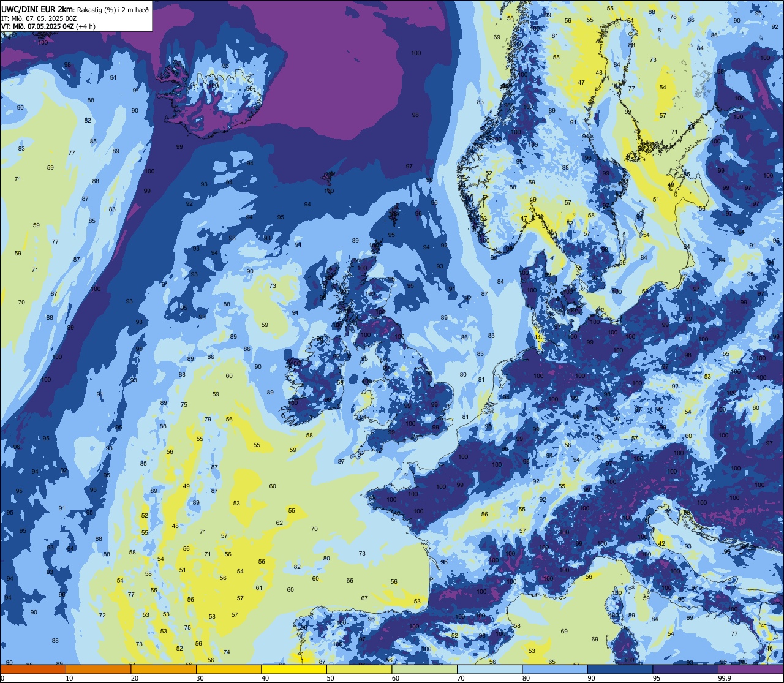Click the legend tick label '40'

(265, 678)
